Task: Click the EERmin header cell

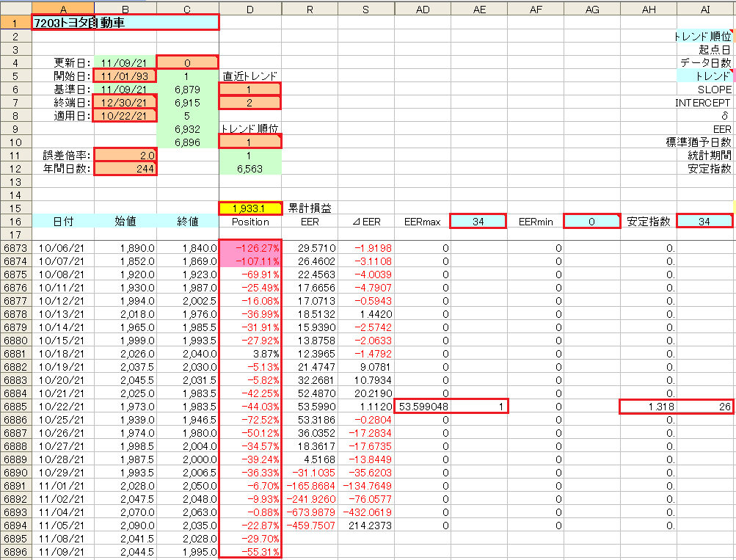Action: 536,222
